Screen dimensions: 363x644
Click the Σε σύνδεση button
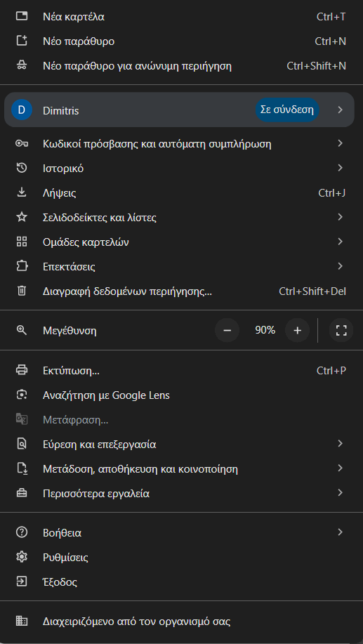coord(287,110)
